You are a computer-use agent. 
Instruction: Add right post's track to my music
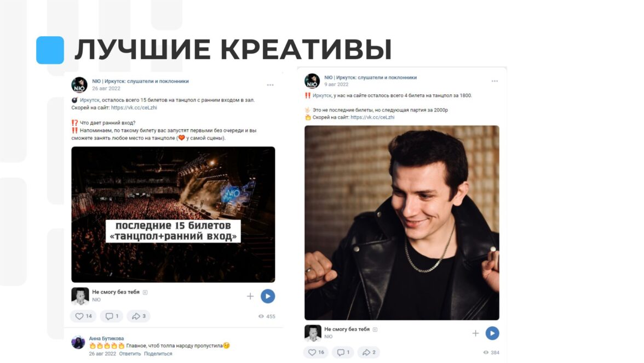pyautogui.click(x=475, y=333)
